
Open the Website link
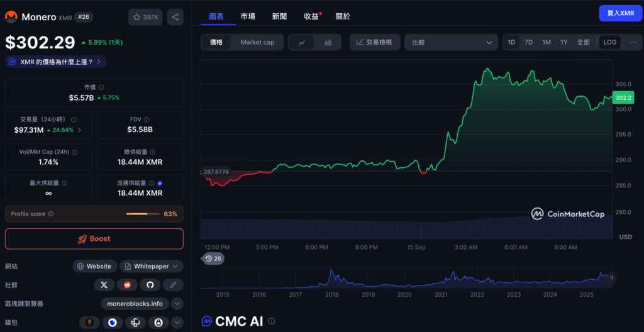tap(95, 266)
